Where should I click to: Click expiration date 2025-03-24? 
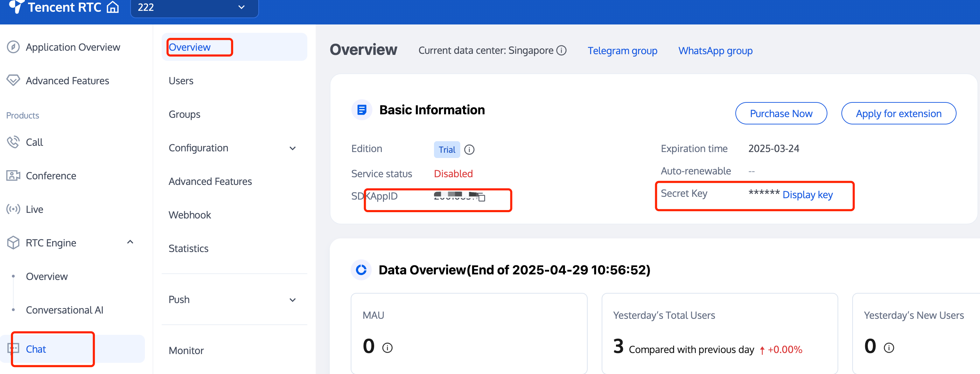click(773, 148)
